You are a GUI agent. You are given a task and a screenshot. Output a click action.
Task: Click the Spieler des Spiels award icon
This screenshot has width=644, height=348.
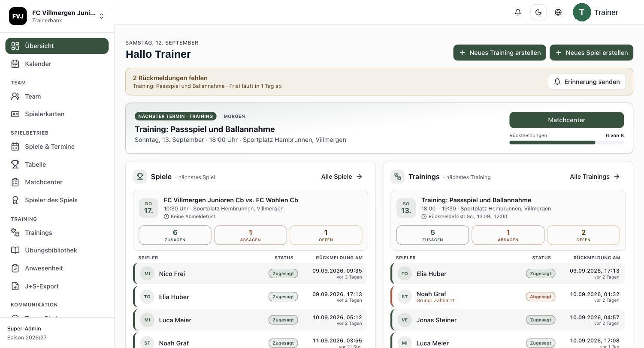pos(15,200)
